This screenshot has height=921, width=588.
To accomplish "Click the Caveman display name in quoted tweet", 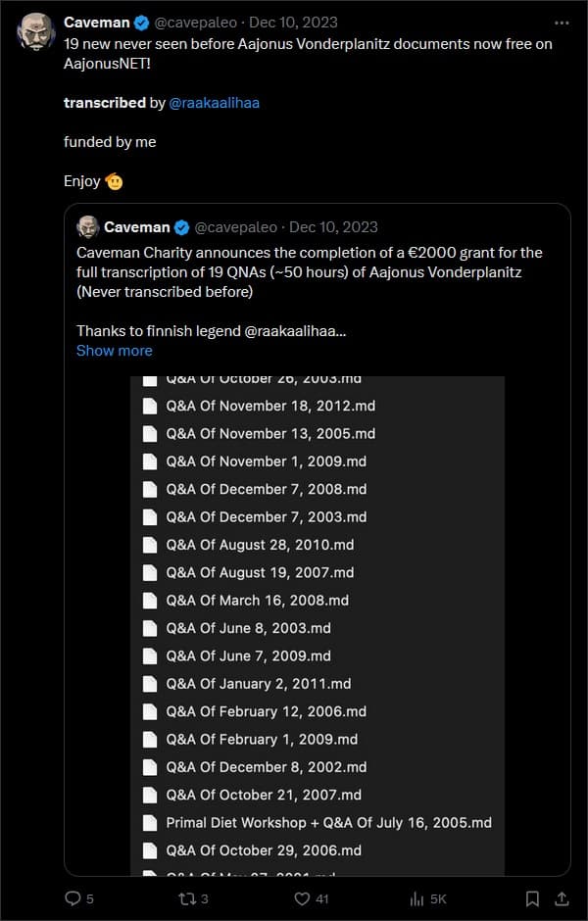I will tap(137, 227).
